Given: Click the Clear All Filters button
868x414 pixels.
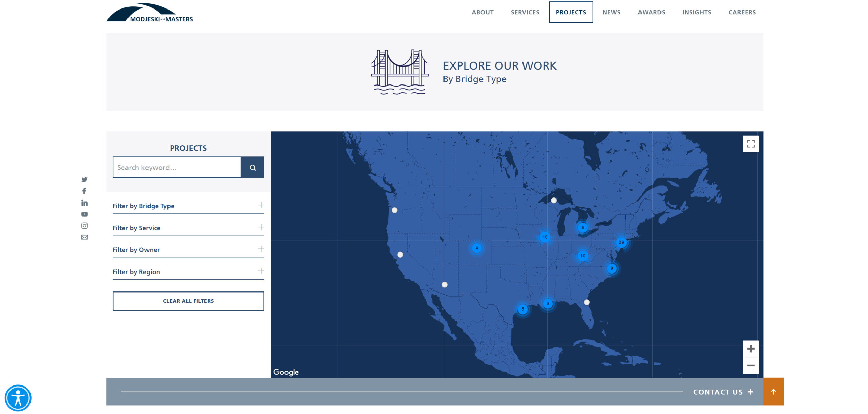Looking at the screenshot, I should (x=188, y=301).
